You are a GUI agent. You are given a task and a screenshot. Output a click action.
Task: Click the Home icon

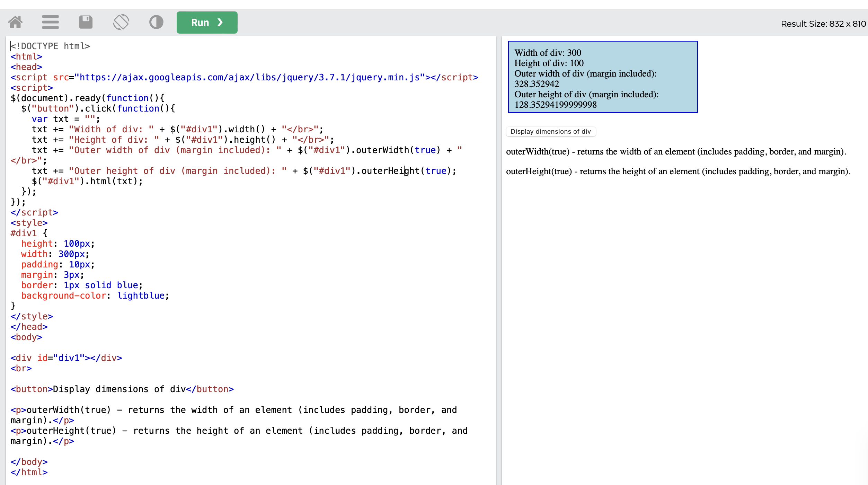(15, 22)
